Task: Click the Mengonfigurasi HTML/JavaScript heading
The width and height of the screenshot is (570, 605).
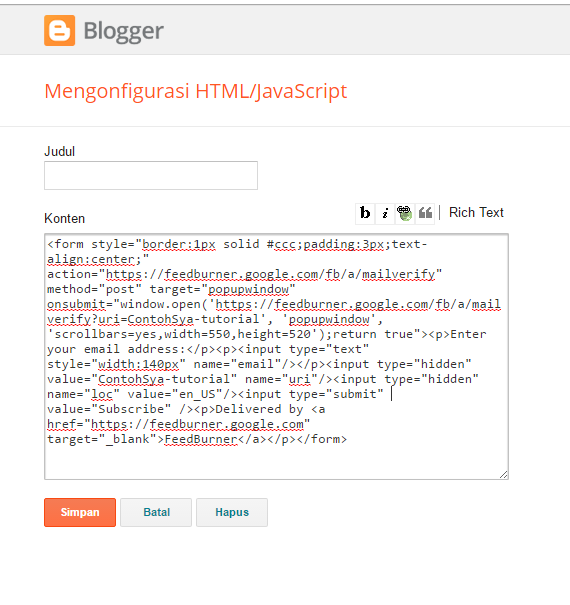Action: point(196,91)
